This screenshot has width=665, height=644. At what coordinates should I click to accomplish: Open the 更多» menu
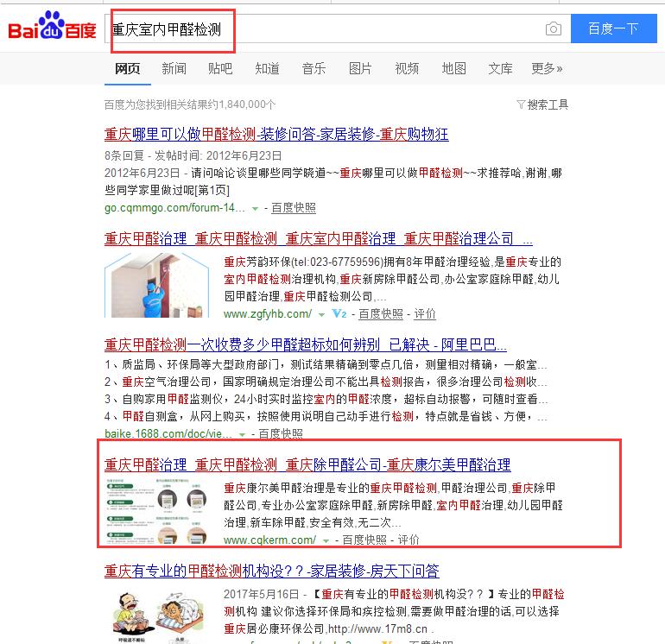tap(547, 68)
